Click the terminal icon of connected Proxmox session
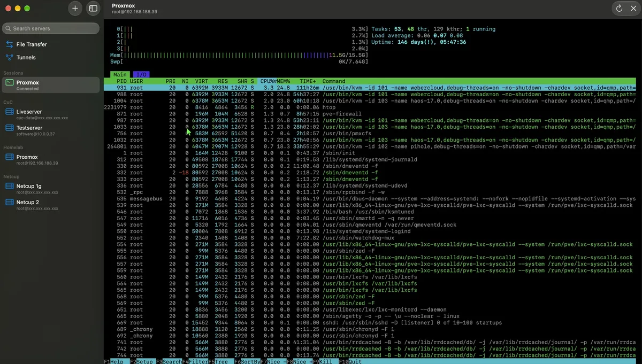This screenshot has height=364, width=642. click(x=9, y=83)
